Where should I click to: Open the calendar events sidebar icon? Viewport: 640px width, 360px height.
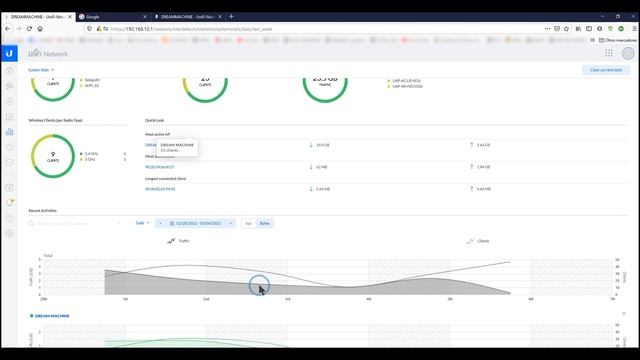[x=9, y=187]
